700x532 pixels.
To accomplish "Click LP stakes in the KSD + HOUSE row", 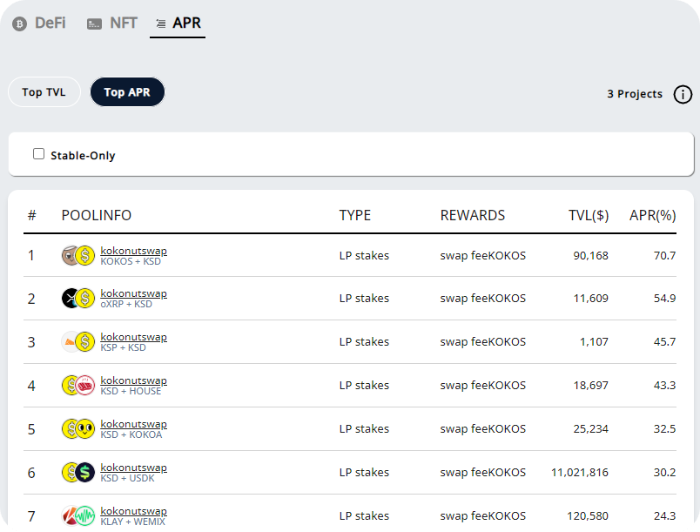I will tap(364, 385).
